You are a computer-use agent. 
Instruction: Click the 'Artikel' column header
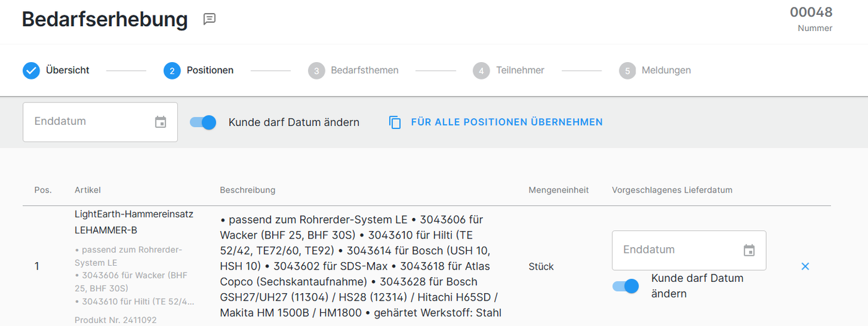pos(87,190)
